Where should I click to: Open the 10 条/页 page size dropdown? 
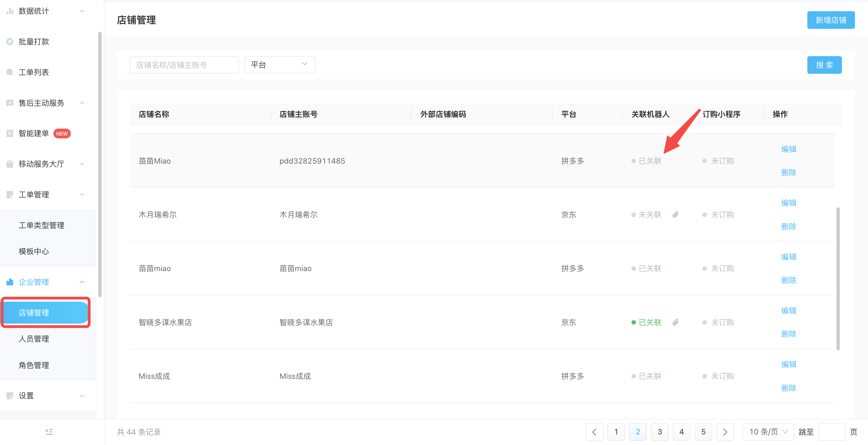pos(768,432)
